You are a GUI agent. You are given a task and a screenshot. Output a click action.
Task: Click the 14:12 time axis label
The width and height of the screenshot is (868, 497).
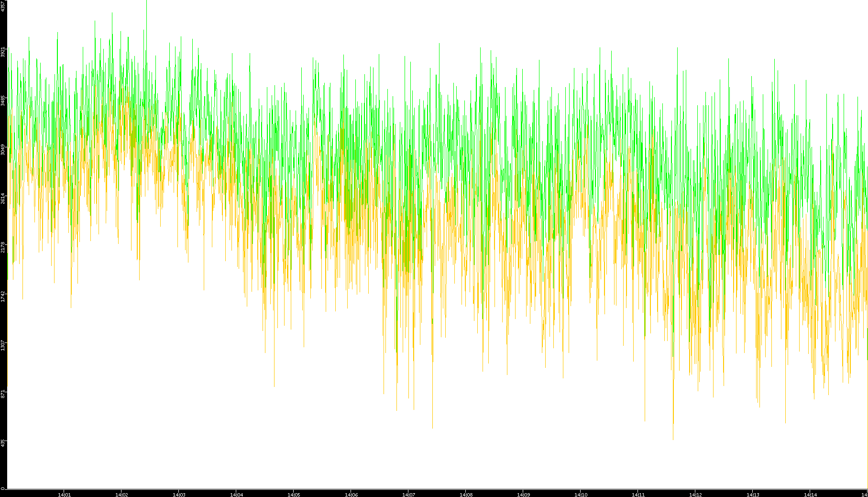[695, 495]
